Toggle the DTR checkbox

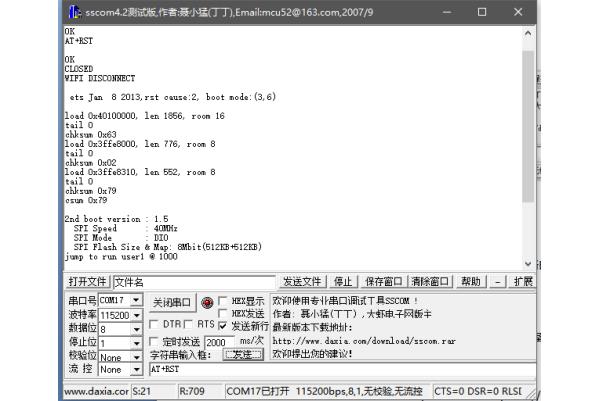coord(154,325)
